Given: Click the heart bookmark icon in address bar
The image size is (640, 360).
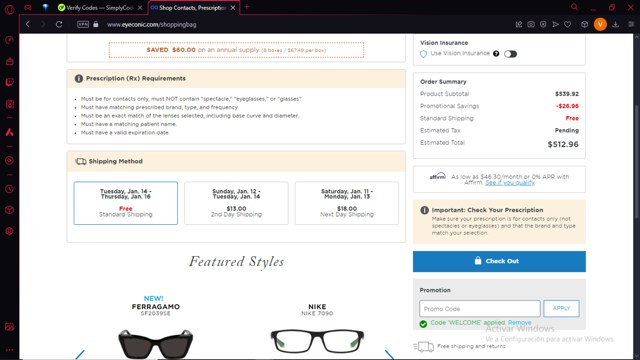Looking at the screenshot, I should tap(567, 24).
